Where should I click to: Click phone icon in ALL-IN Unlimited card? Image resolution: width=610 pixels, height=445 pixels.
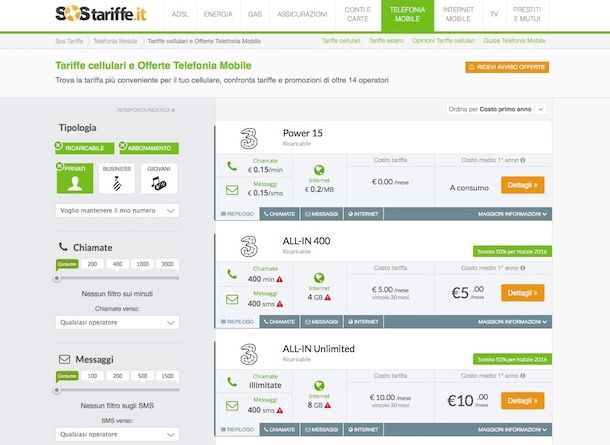[232, 382]
